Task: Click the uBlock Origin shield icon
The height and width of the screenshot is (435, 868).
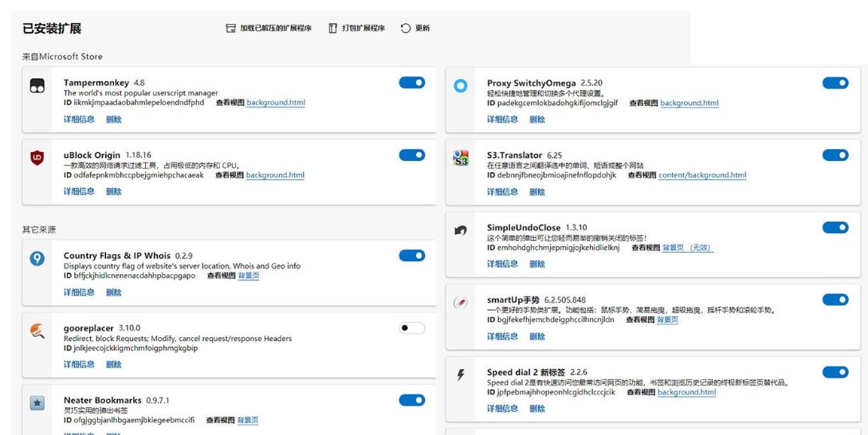Action: pyautogui.click(x=37, y=158)
